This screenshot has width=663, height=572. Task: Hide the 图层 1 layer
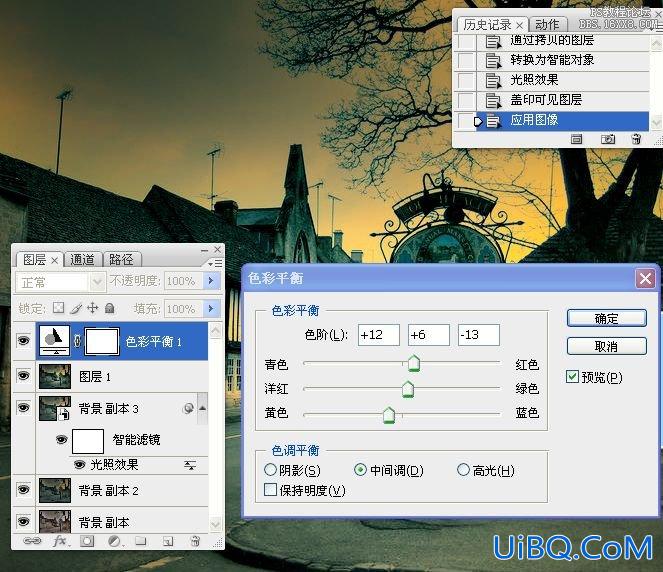point(24,375)
